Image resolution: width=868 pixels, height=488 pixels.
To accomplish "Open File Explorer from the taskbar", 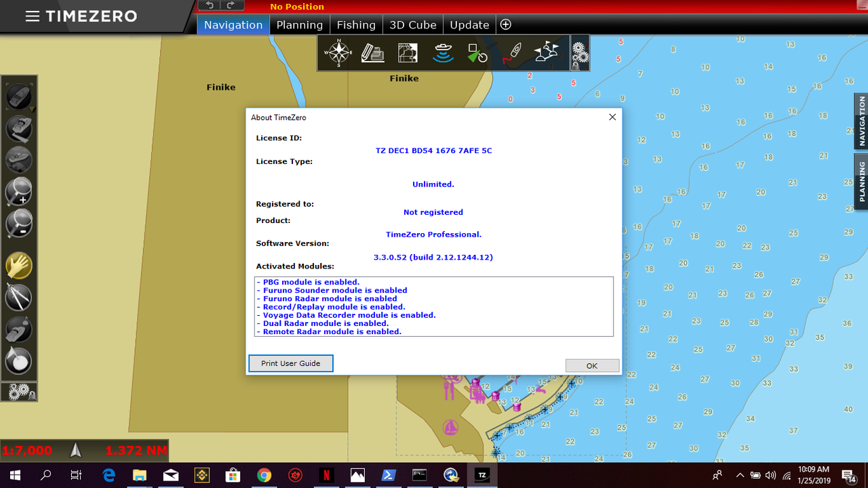I will click(x=139, y=475).
